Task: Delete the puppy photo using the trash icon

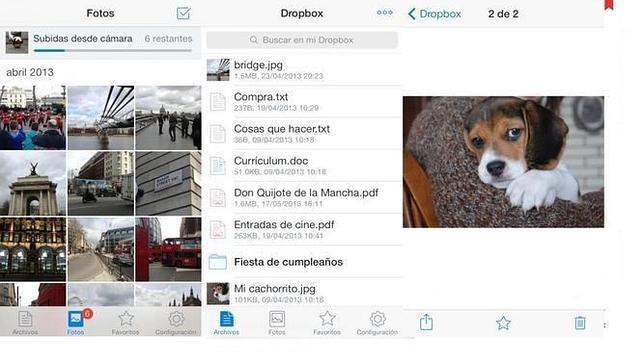Action: click(x=580, y=323)
